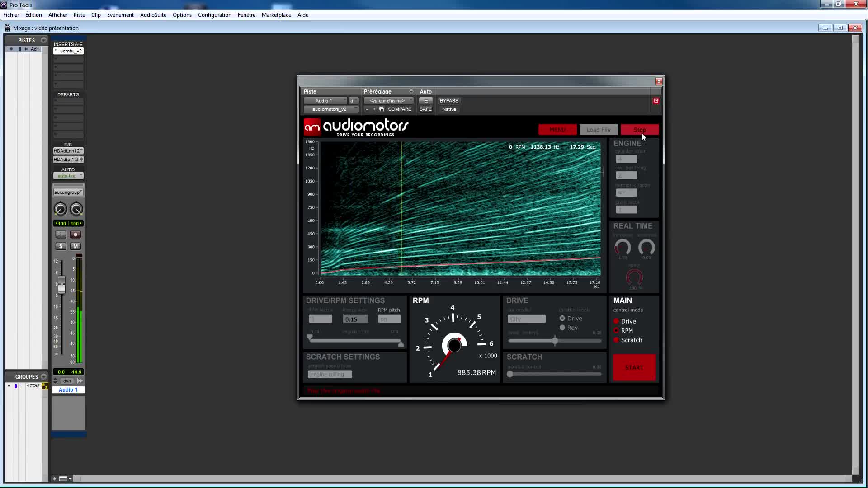Open the Préréglage settings menu circle icon

click(x=411, y=91)
